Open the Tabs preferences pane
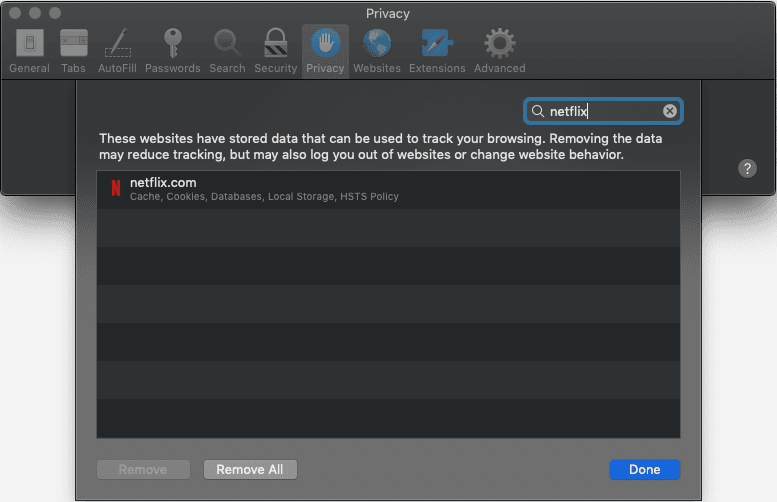777x502 pixels. (x=73, y=52)
